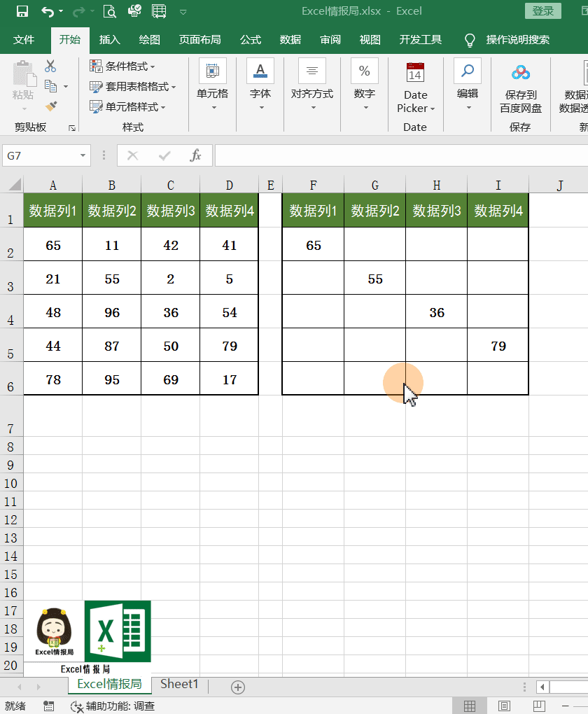Open Print Preview from quick access toolbar
The image size is (588, 714).
(x=109, y=11)
